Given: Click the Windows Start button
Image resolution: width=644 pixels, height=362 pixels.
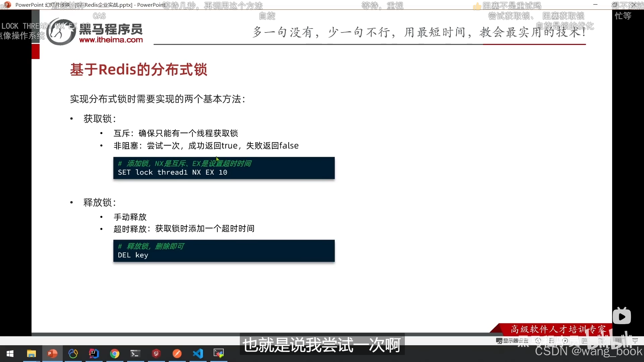Looking at the screenshot, I should click(10, 354).
